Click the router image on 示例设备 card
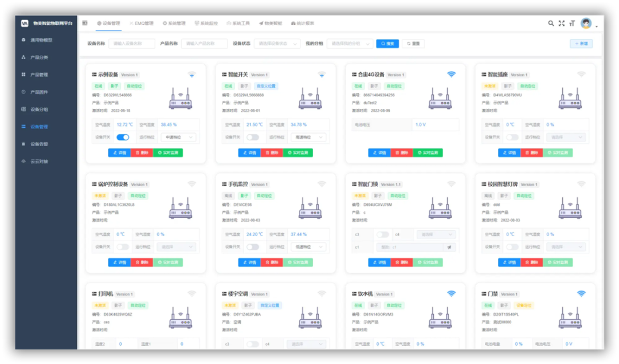Image resolution: width=619 pixels, height=364 pixels. click(181, 99)
